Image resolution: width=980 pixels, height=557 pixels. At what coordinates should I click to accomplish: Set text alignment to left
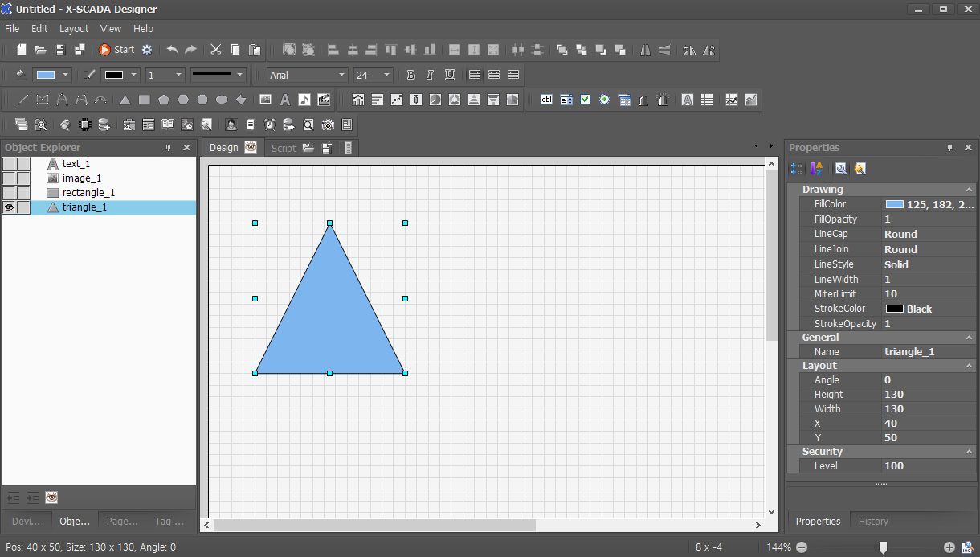(x=475, y=75)
